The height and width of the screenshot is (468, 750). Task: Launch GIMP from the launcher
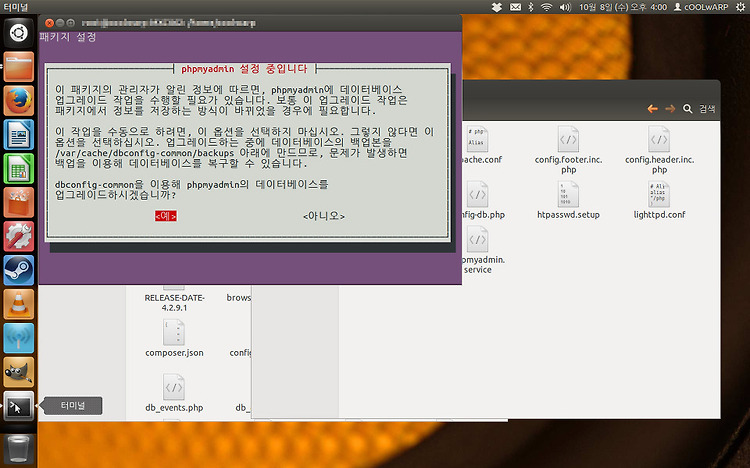tap(19, 372)
